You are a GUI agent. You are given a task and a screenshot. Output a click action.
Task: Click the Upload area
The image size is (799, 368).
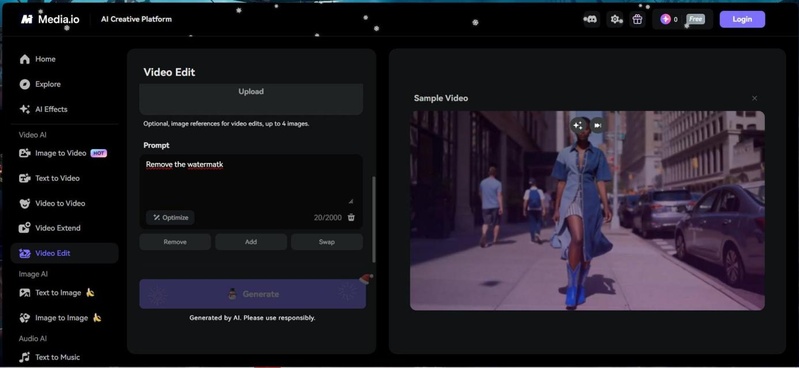pos(251,99)
